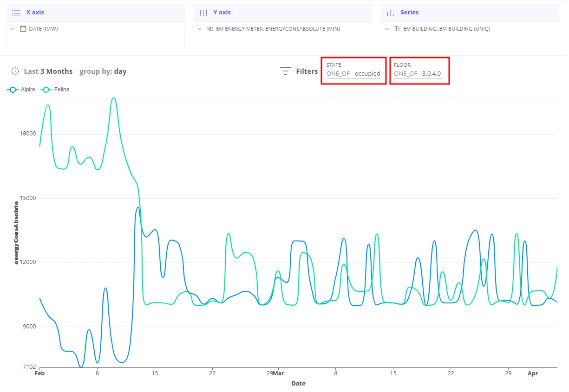Click the 15000 y-axis tick label
The image size is (569, 392).
pyautogui.click(x=28, y=198)
